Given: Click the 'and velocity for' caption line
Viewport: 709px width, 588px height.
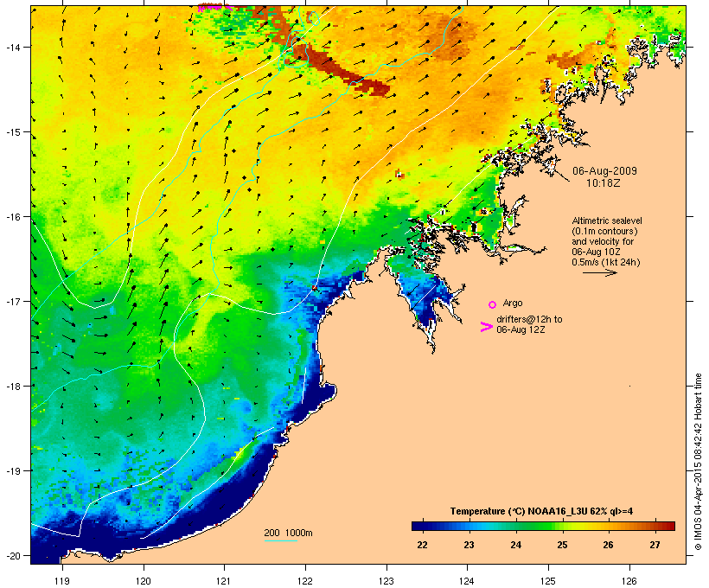Looking at the screenshot, I should pos(603,241).
